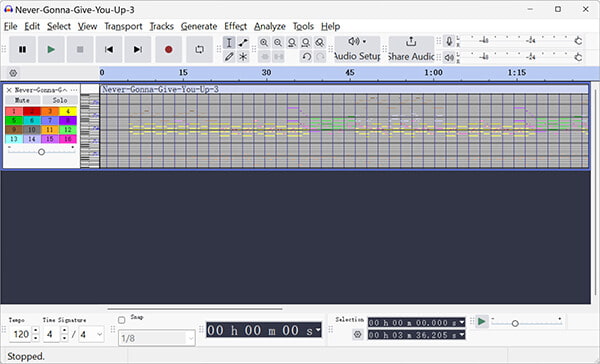Toggle MIDI channel 12 button
The height and width of the screenshot is (364, 600).
click(68, 130)
